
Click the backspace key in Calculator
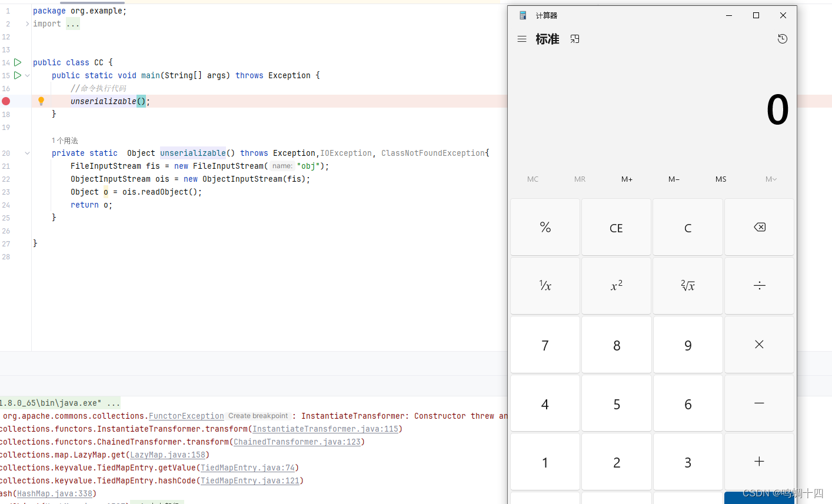tap(759, 227)
